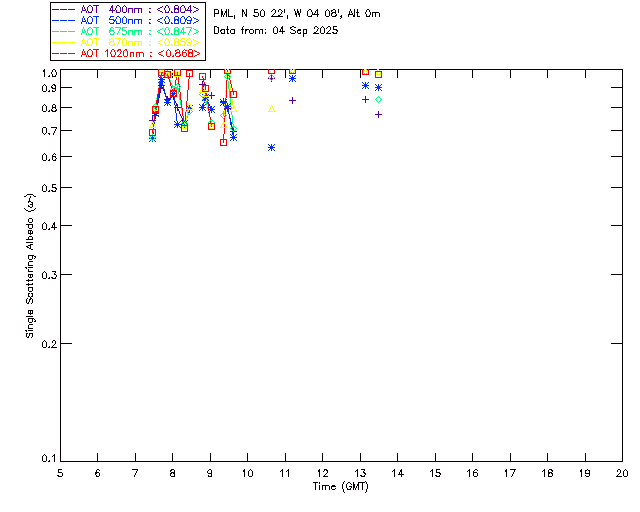Click the 12 tick label on time axis
Screen dimensions: 640x512
tap(322, 472)
